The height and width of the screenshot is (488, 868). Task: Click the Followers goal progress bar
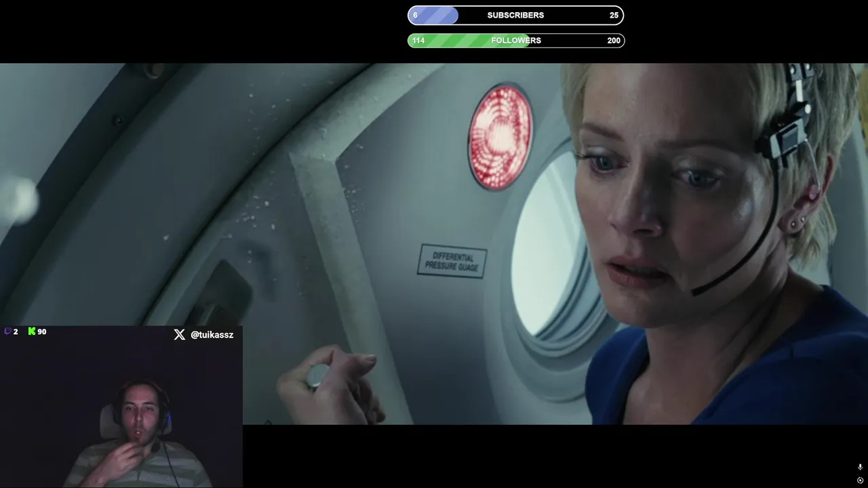click(515, 41)
